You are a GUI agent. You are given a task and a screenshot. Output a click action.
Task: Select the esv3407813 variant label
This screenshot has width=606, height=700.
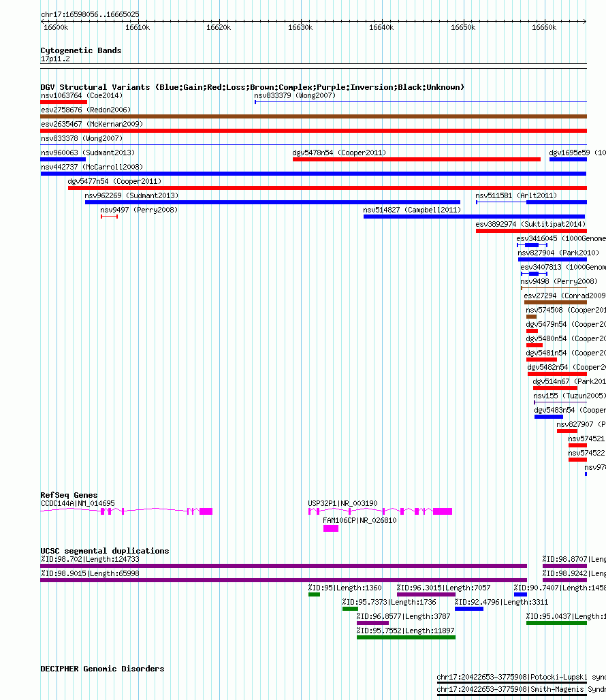click(x=563, y=267)
